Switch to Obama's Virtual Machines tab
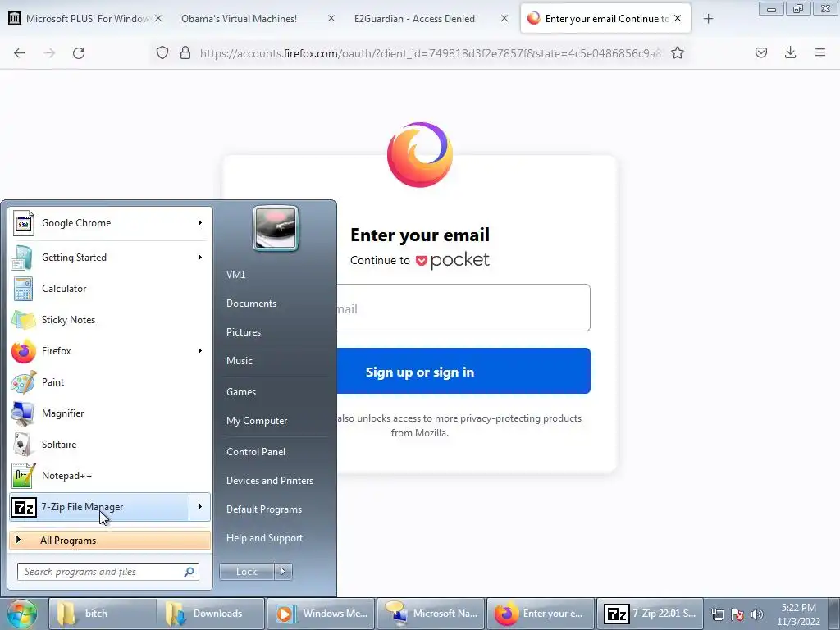The image size is (840, 630). [239, 19]
